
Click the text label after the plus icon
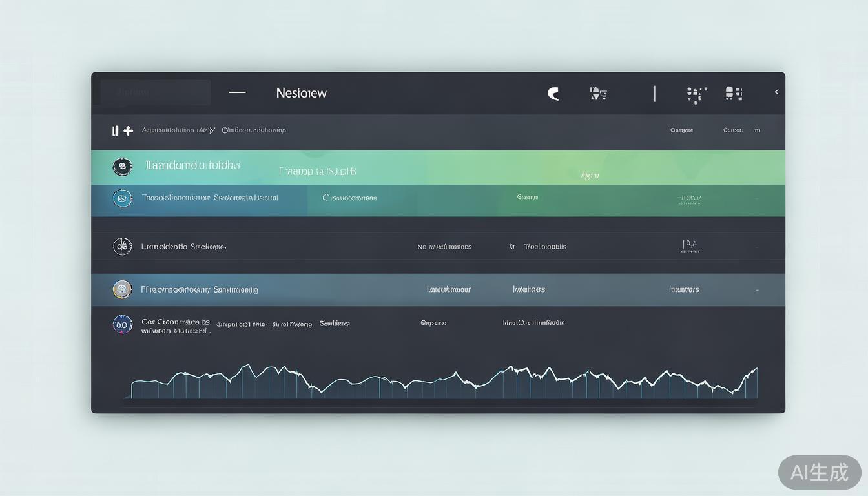[x=178, y=130]
